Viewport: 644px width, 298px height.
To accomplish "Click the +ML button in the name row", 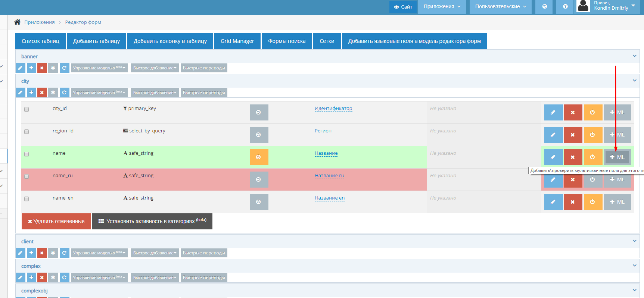I will point(617,157).
